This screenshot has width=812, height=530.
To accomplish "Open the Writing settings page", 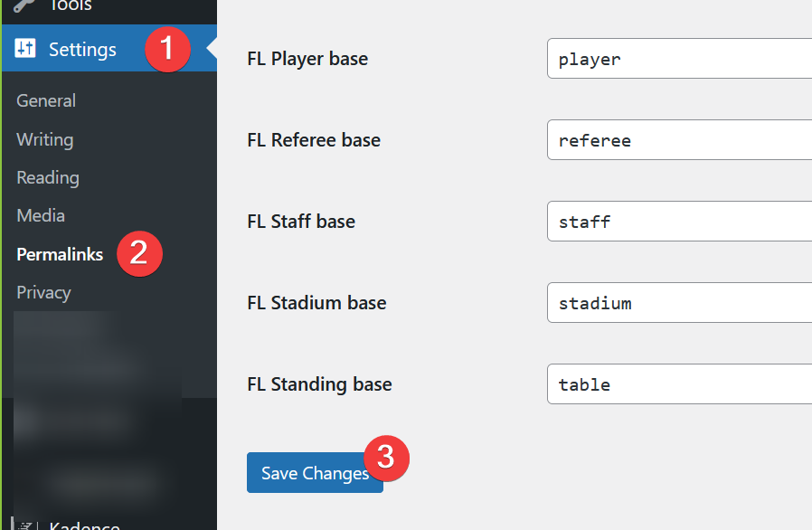I will (x=45, y=139).
